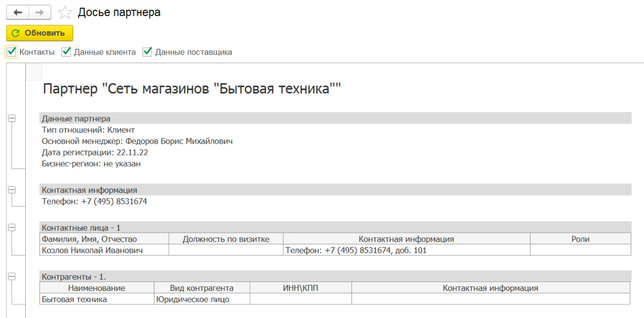644x318 pixels.
Task: Click the ИНН\КПП column header
Action: [x=301, y=288]
